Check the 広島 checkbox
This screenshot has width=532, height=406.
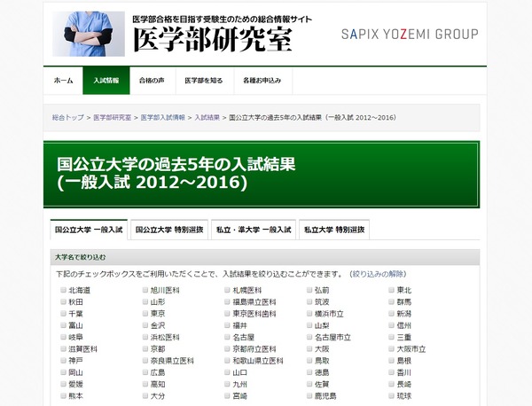[145, 372]
